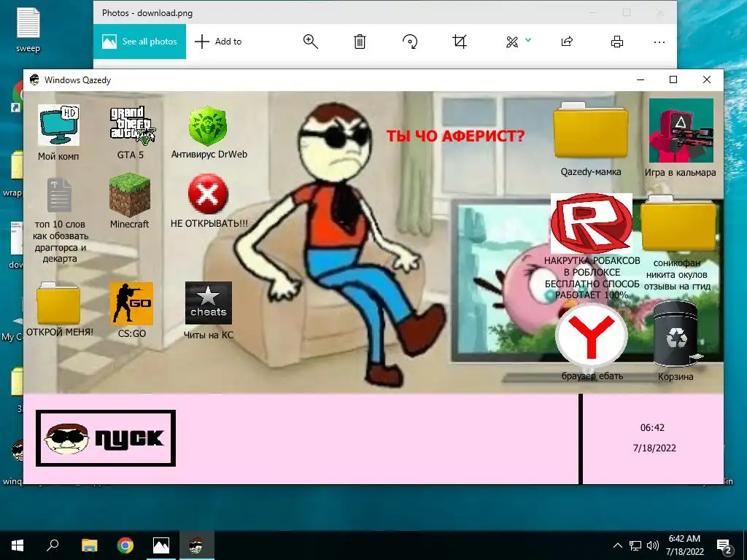Open the sweep file on the desktop

(x=28, y=29)
